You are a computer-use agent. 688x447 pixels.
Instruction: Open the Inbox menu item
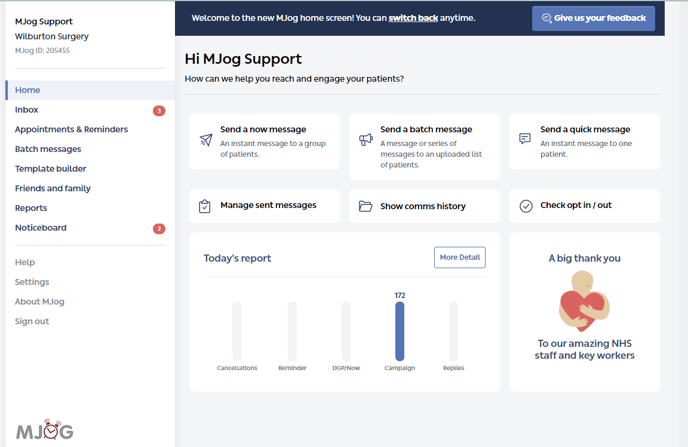tap(27, 110)
